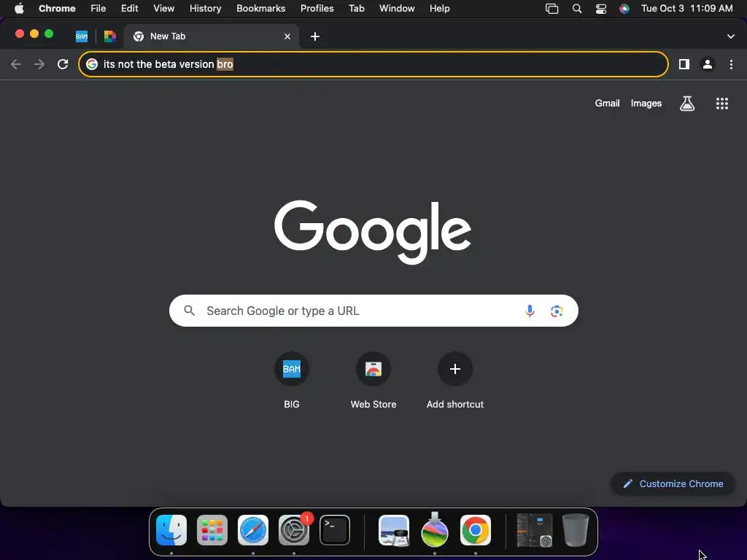Click the Reload page icon

[63, 64]
